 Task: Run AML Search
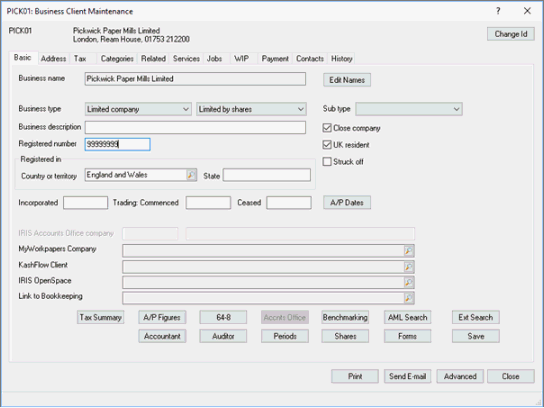(408, 317)
